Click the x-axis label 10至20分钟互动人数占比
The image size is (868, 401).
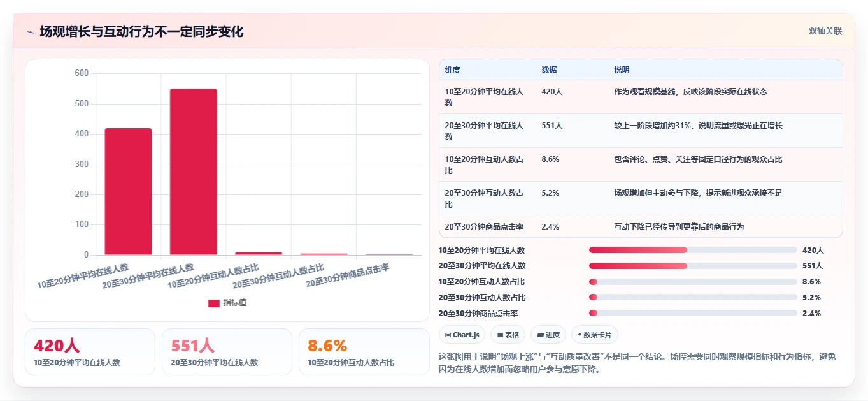coord(213,276)
